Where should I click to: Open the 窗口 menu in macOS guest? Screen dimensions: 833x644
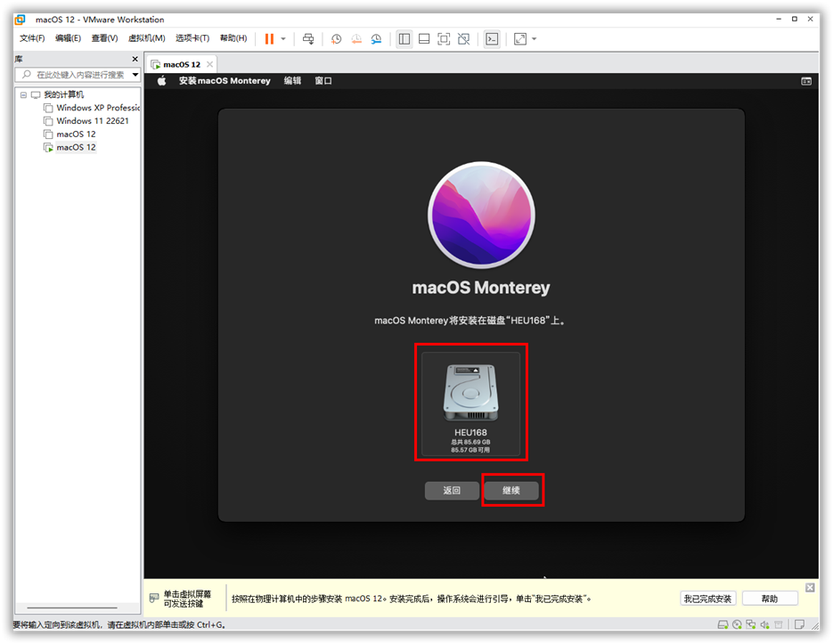tap(323, 81)
